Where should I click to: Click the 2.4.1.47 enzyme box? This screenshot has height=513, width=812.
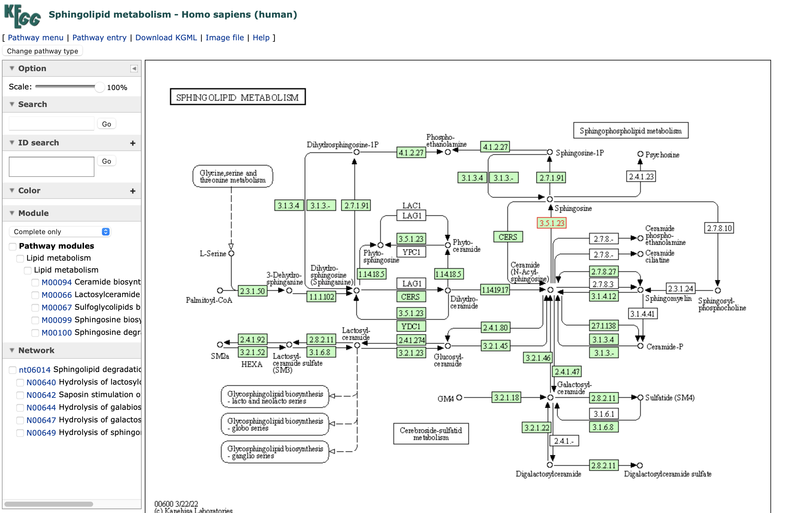pyautogui.click(x=567, y=372)
